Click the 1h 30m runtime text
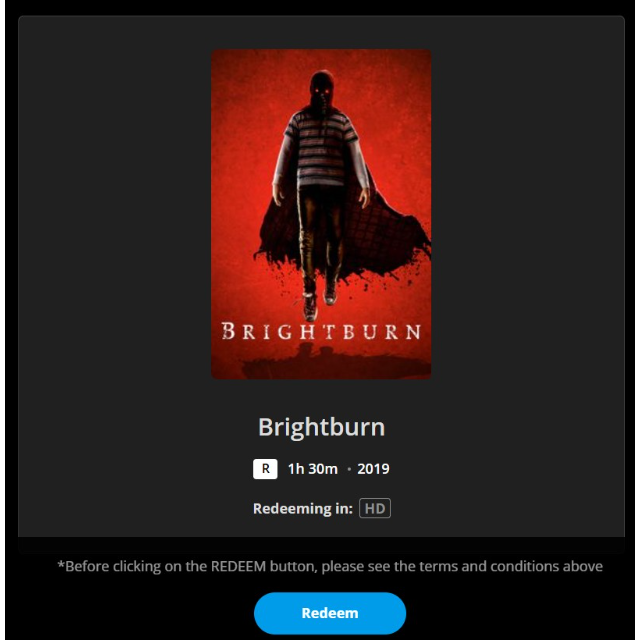The height and width of the screenshot is (640, 640). [x=313, y=469]
